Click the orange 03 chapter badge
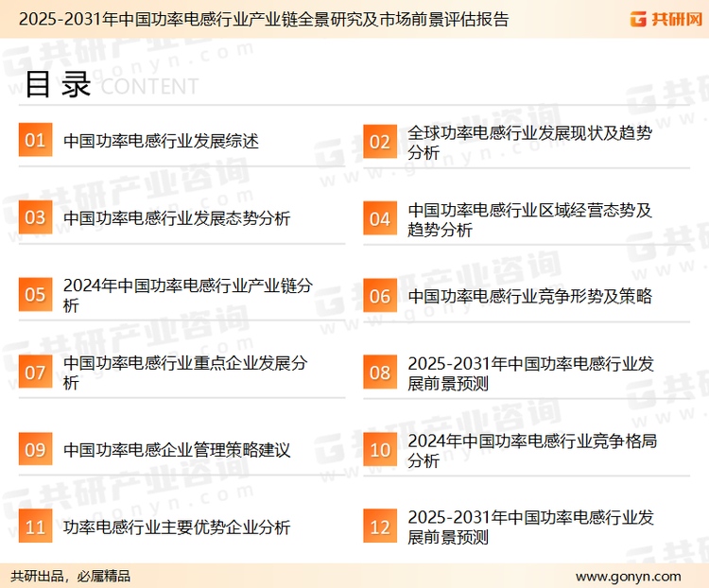 [35, 217]
